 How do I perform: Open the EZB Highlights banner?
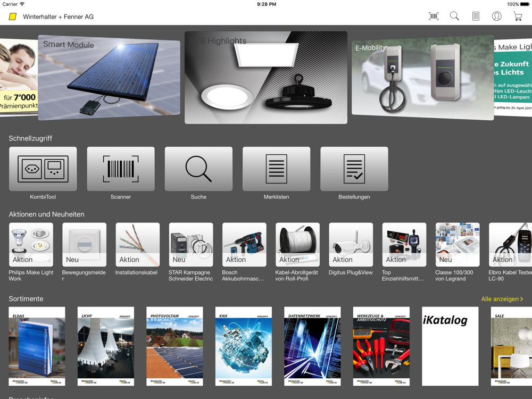point(266,78)
